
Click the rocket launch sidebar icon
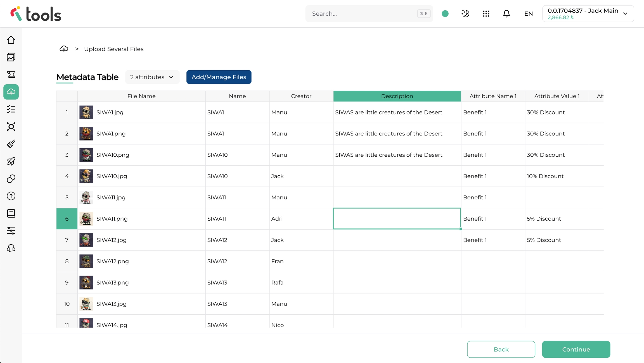point(11,161)
